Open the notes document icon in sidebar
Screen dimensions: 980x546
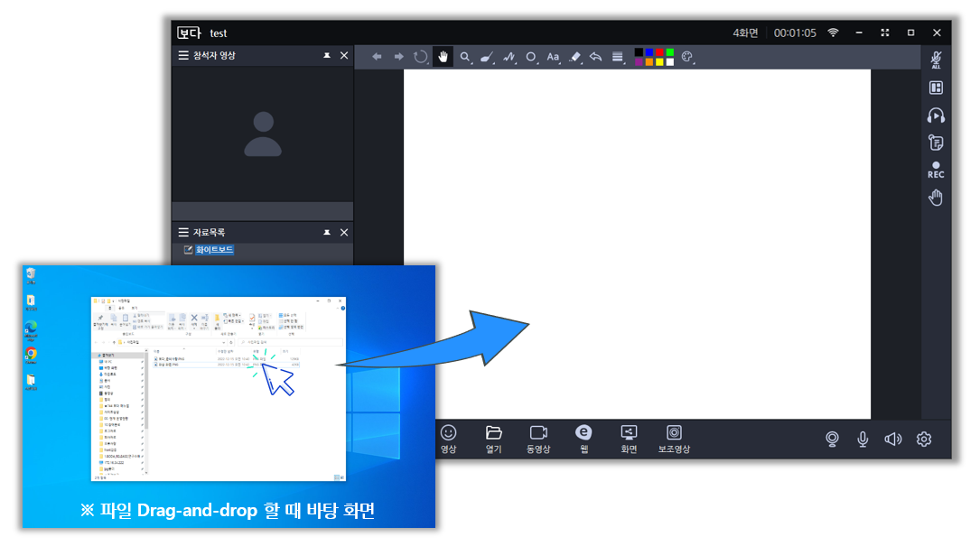[936, 143]
